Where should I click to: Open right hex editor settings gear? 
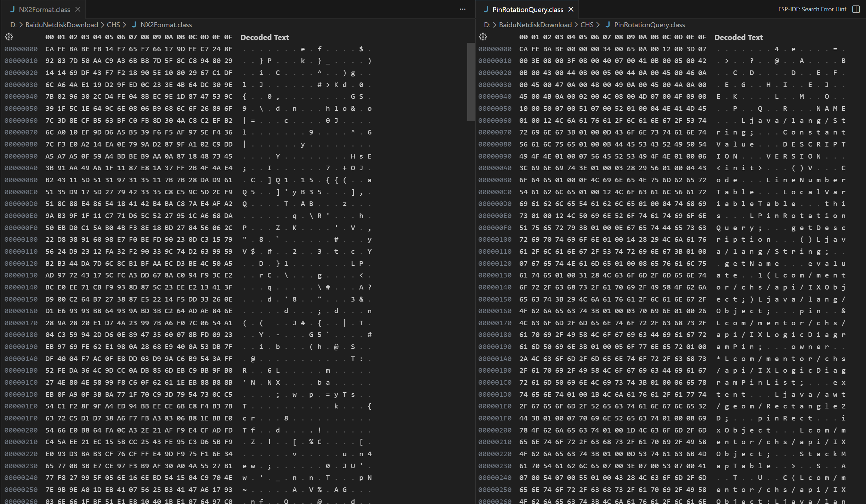pos(483,36)
